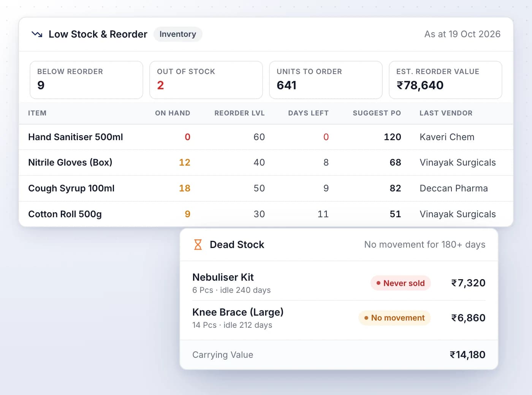Click the DAYS LEFT column header
The height and width of the screenshot is (395, 532).
pyautogui.click(x=308, y=113)
